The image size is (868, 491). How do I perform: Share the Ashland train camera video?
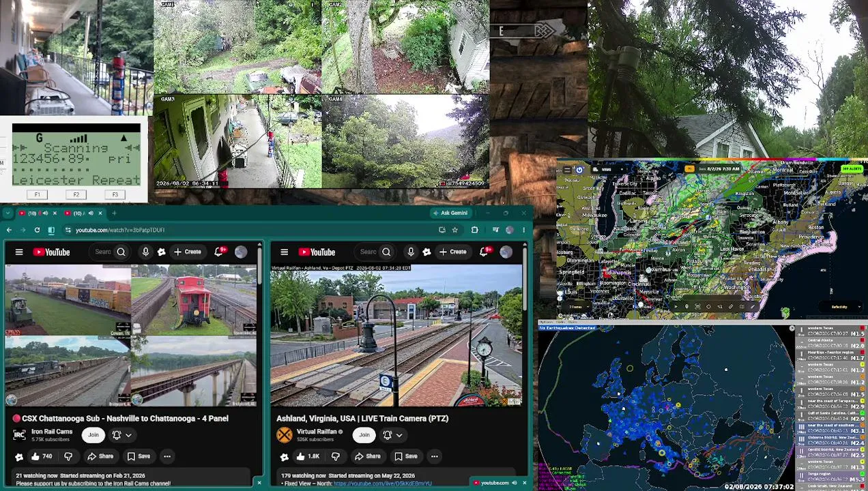[367, 456]
